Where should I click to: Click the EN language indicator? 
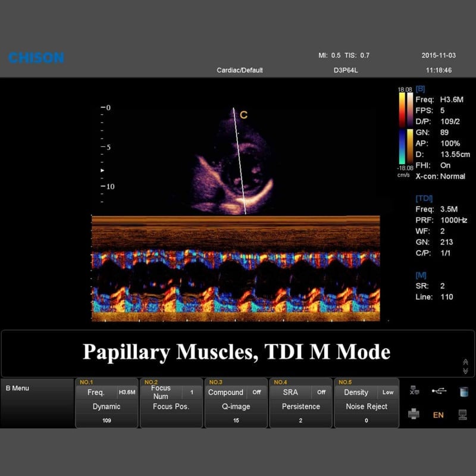tap(439, 415)
